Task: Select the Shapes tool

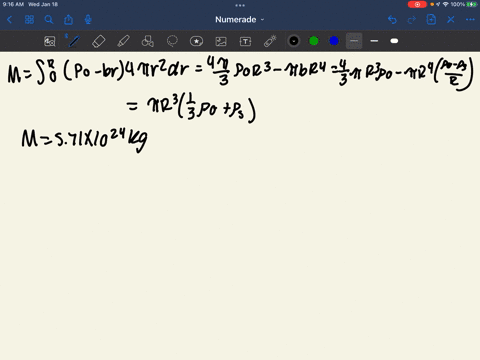Action: point(148,41)
